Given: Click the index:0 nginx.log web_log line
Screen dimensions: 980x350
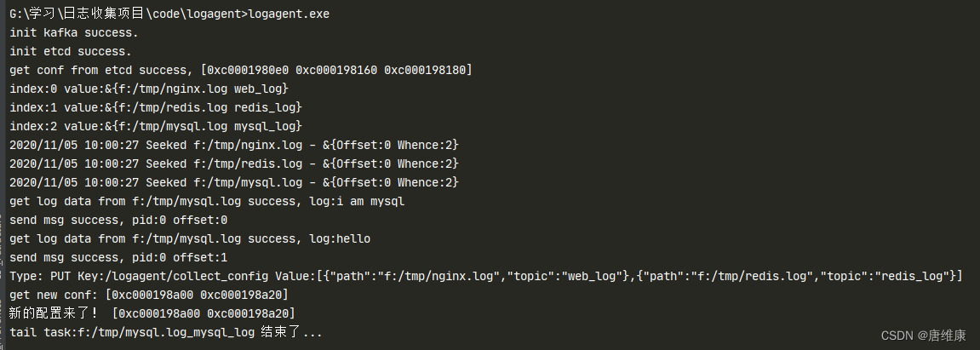Looking at the screenshot, I should [x=149, y=89].
